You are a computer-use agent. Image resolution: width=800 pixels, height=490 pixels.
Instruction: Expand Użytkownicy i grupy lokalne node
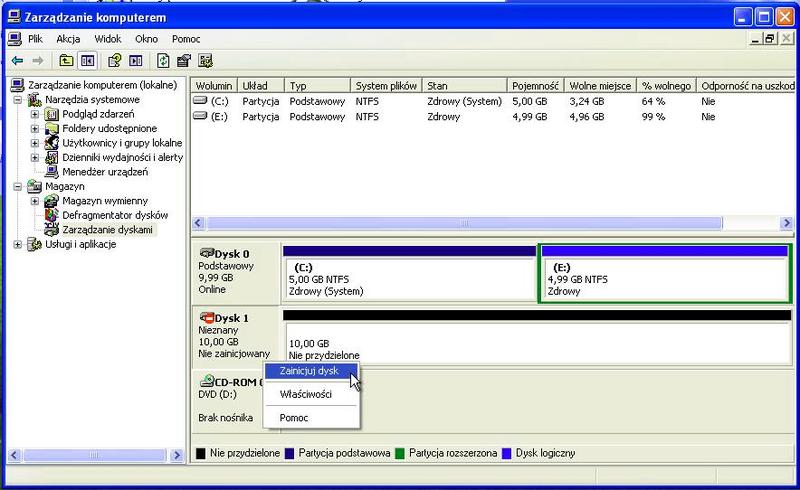coord(35,143)
